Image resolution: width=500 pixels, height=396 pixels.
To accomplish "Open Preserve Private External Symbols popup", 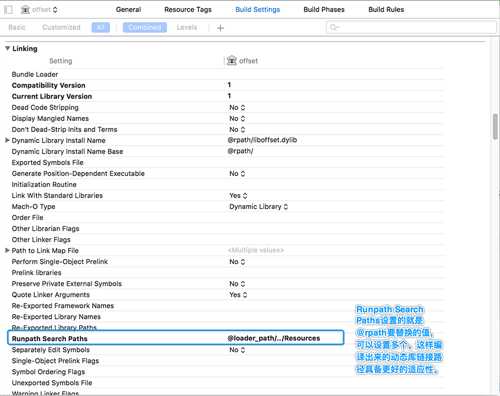I will coord(237,284).
